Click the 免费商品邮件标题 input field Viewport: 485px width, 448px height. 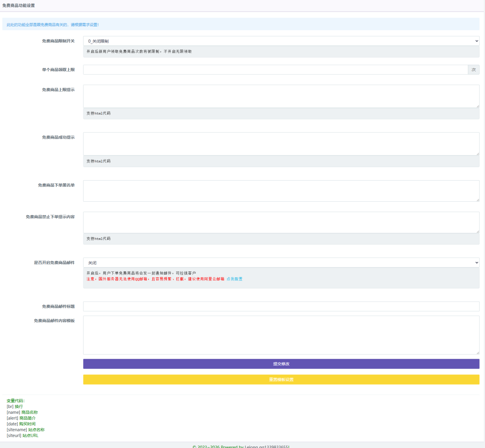[x=281, y=306]
